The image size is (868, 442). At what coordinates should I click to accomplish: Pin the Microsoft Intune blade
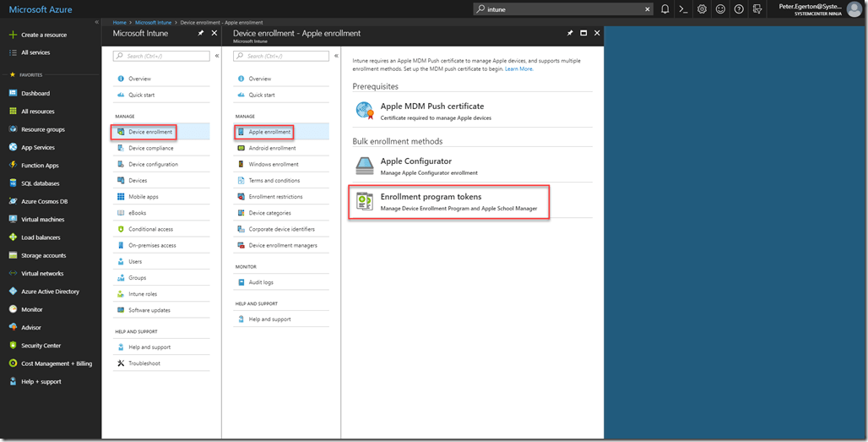(x=200, y=33)
